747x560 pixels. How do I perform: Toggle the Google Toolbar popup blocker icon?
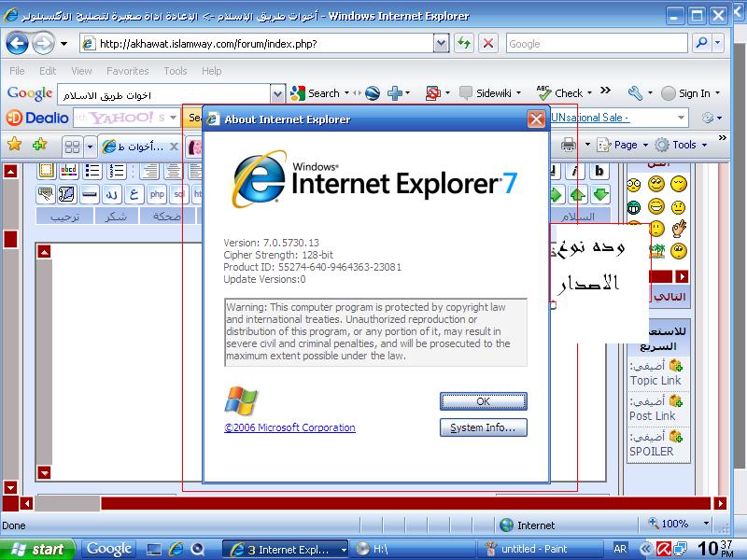(432, 93)
